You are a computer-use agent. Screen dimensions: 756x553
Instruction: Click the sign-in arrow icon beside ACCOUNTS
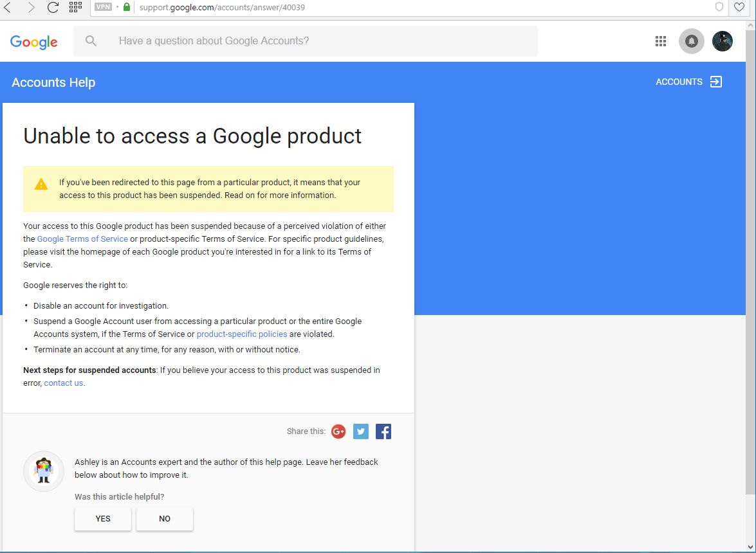[x=716, y=82]
